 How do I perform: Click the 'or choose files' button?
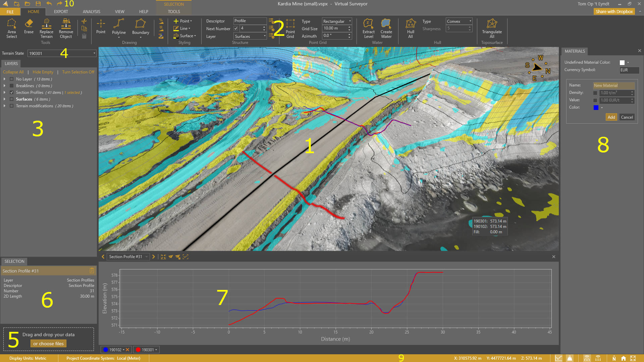point(48,344)
